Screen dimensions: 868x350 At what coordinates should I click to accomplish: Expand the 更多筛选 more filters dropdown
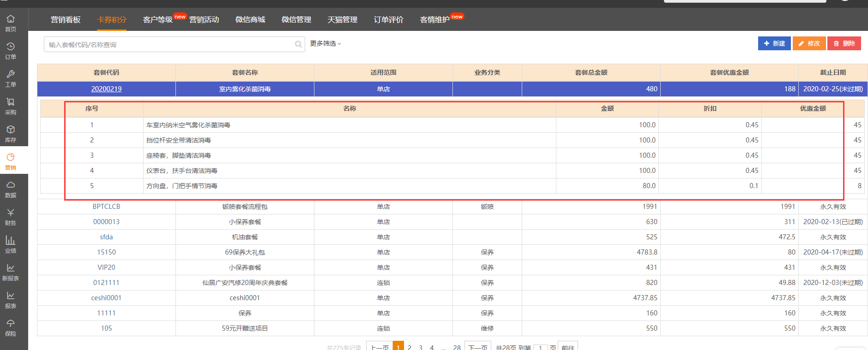coord(325,43)
